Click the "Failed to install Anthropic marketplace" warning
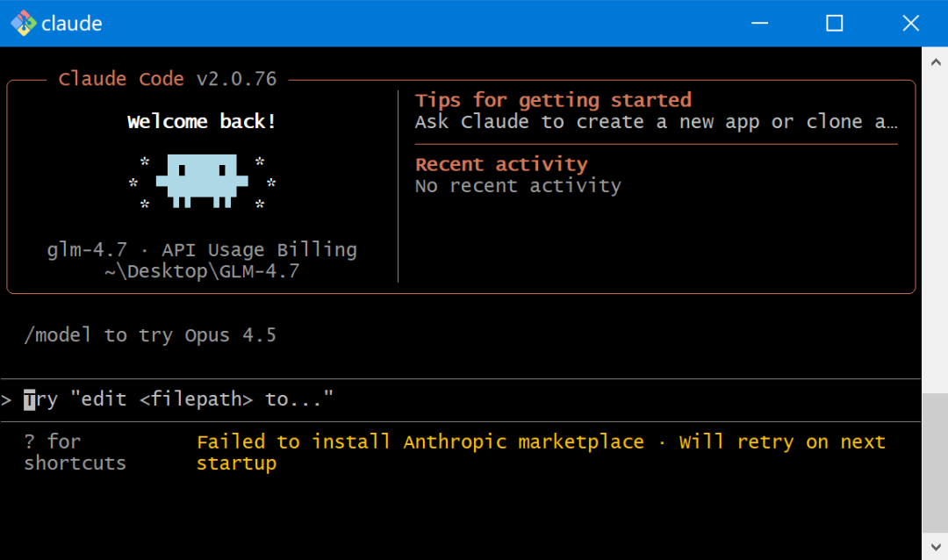This screenshot has height=560, width=948. [x=541, y=452]
